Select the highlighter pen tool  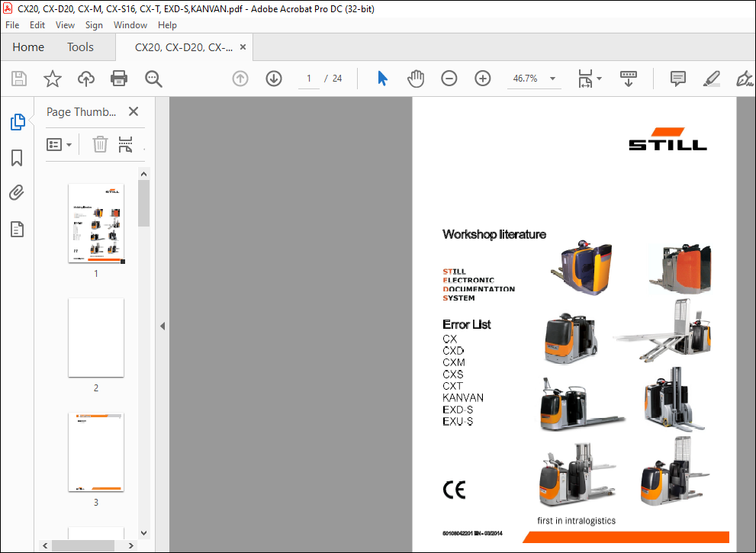click(711, 79)
